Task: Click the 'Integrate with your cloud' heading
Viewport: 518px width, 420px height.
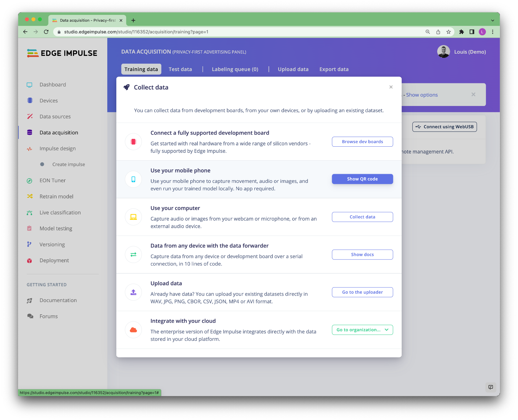Action: tap(183, 321)
